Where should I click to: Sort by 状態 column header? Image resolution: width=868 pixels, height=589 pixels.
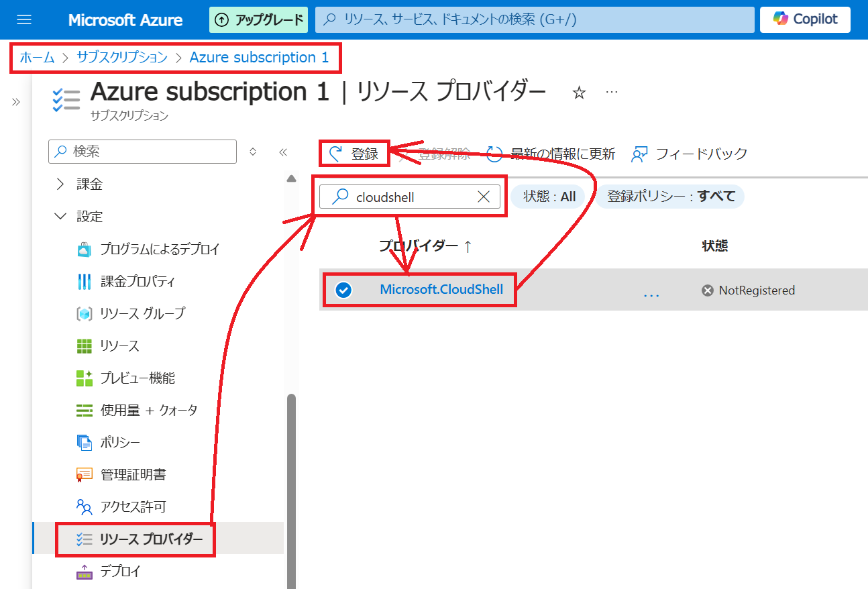click(714, 246)
